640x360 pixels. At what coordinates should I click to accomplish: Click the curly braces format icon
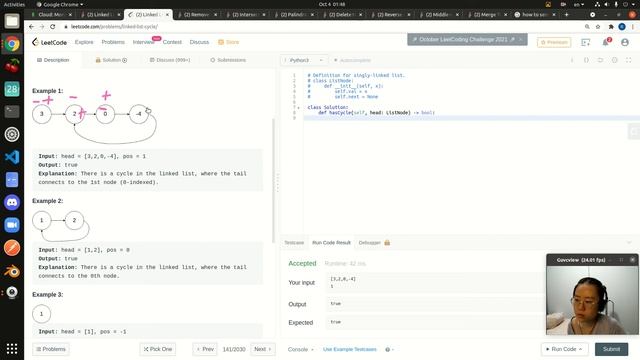tap(586, 60)
